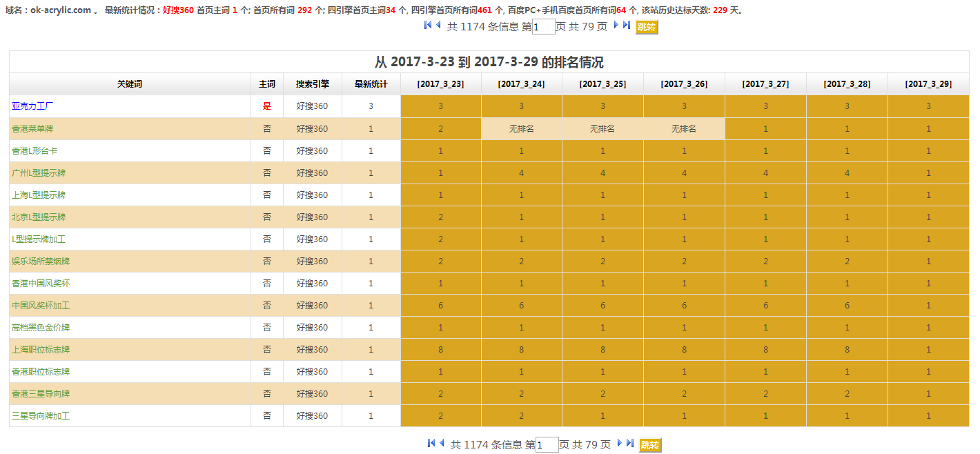The image size is (980, 454).
Task: Click the 关键词 column header
Action: point(130,84)
